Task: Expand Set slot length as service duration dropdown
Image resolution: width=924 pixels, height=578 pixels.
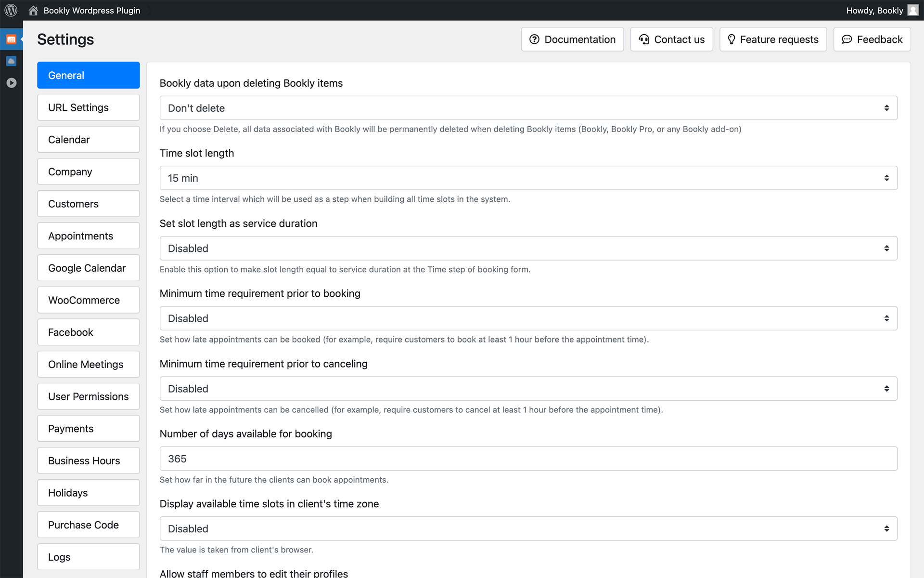Action: (x=528, y=249)
